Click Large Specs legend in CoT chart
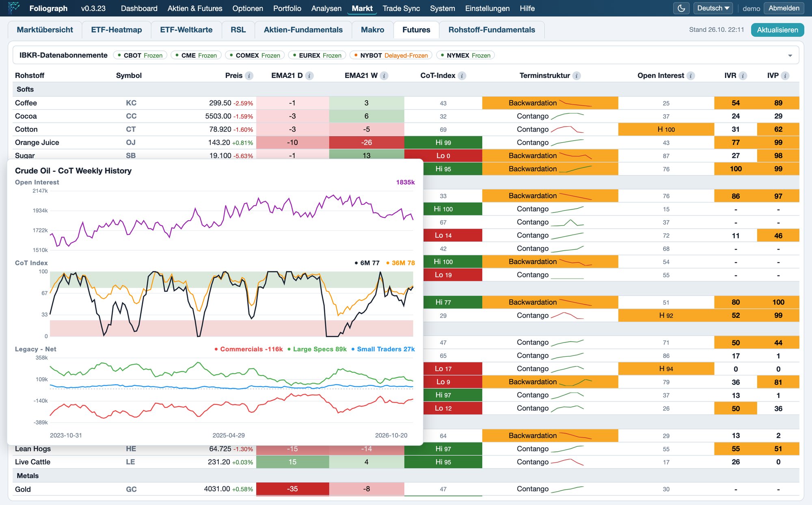812x505 pixels. [317, 349]
